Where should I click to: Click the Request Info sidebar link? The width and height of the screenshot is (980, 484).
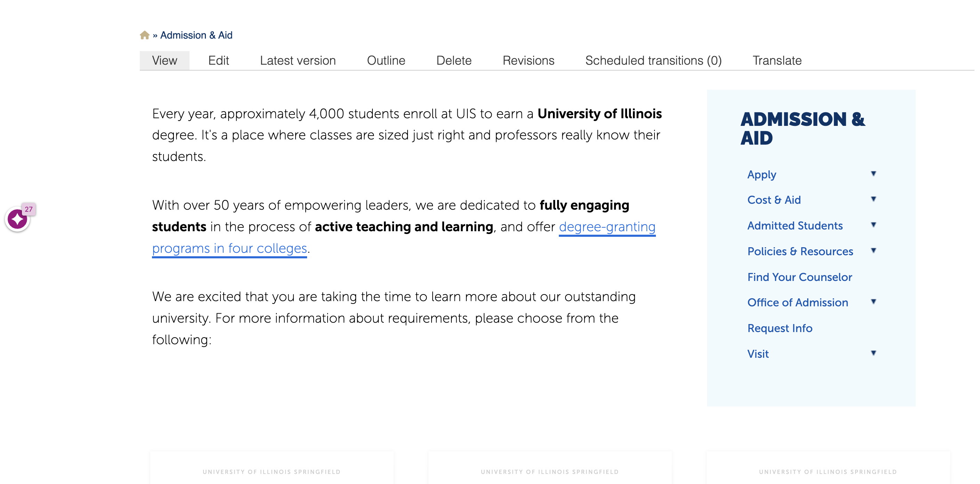click(x=779, y=328)
